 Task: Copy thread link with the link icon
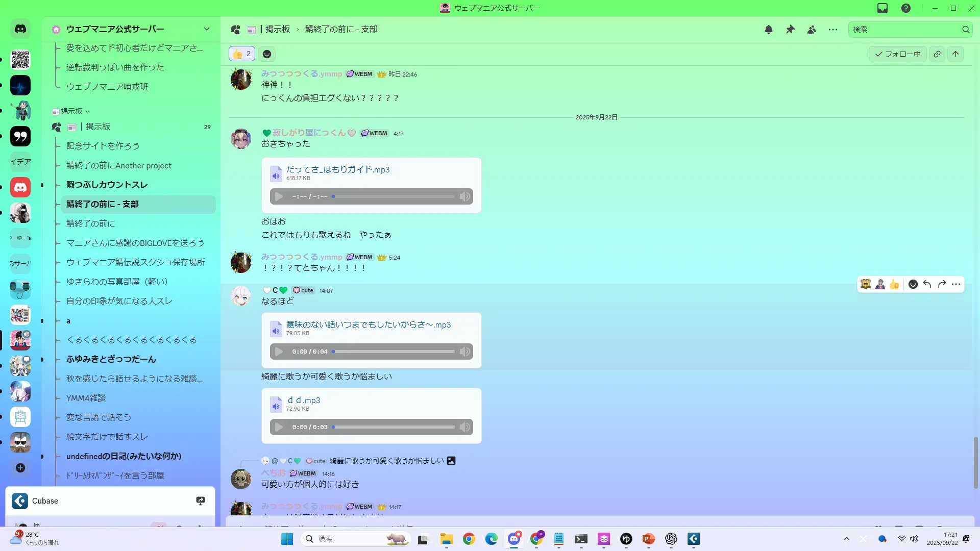(x=937, y=54)
